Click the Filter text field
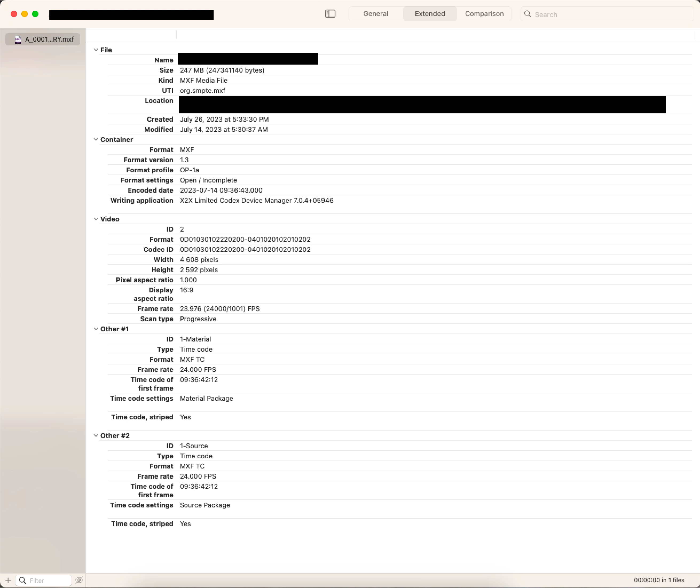The image size is (700, 588). click(x=48, y=580)
